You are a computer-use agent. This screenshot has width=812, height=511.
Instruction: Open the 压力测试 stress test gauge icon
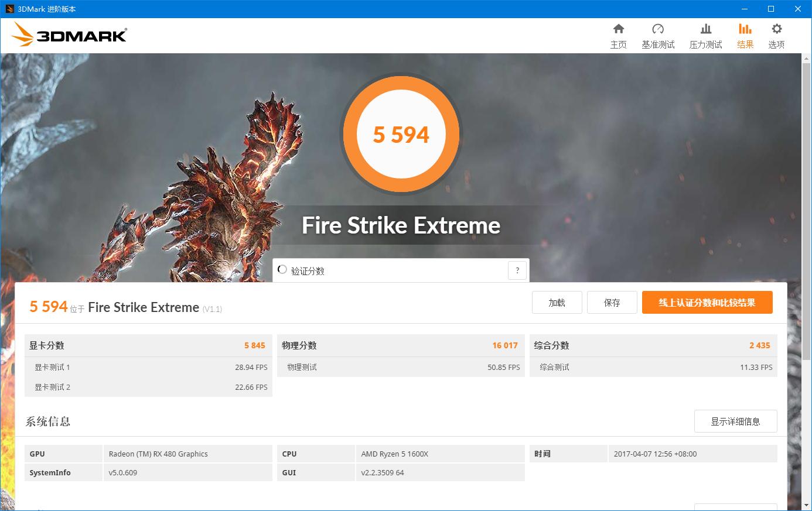(705, 28)
